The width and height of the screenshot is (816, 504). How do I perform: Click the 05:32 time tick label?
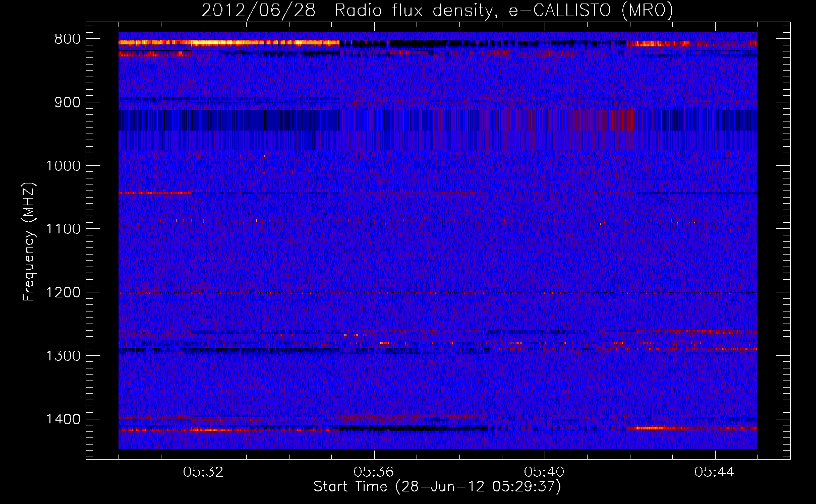tap(203, 472)
